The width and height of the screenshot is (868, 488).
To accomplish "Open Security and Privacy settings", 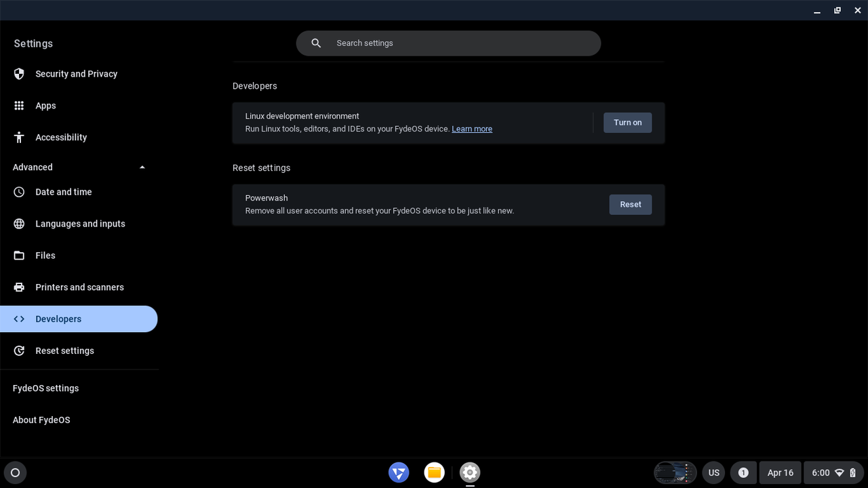I will [79, 74].
